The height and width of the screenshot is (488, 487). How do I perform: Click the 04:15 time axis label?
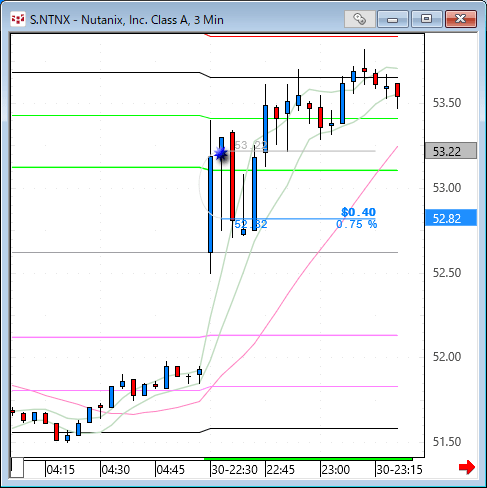point(60,470)
